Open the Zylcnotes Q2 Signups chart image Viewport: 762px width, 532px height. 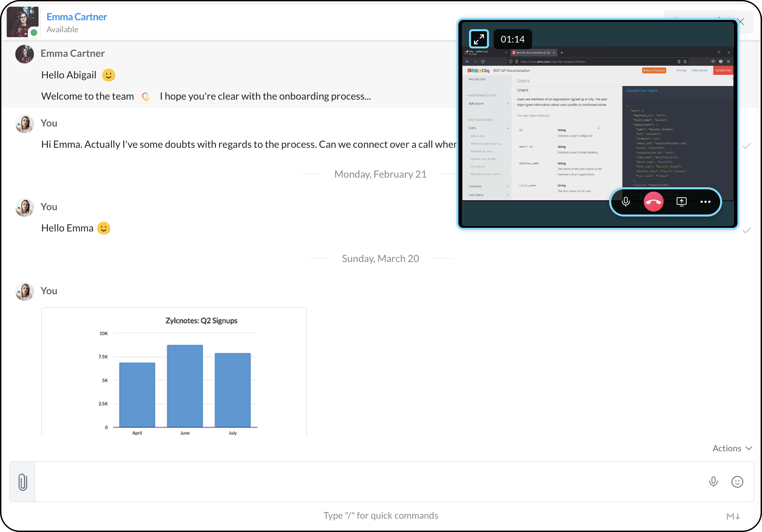(x=174, y=372)
